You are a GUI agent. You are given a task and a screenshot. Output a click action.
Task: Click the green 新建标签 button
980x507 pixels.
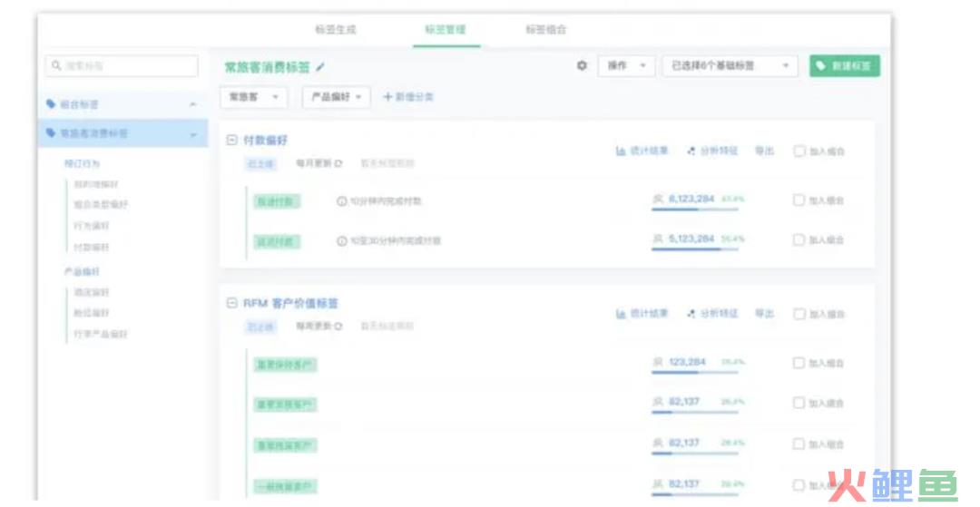(x=845, y=65)
